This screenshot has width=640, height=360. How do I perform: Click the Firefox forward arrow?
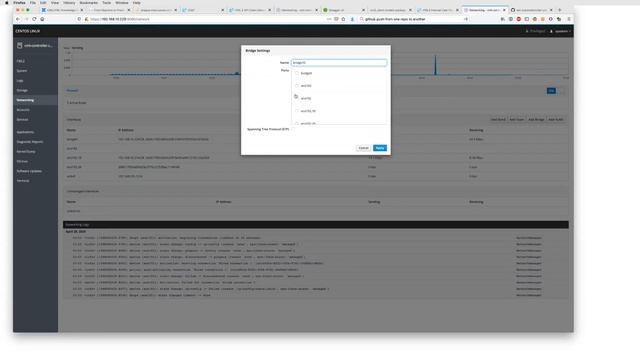(26, 19)
